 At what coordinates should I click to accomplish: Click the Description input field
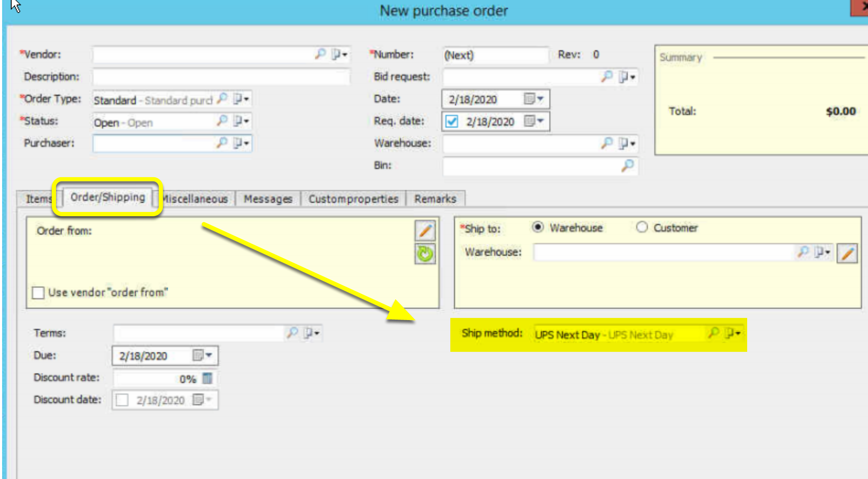pyautogui.click(x=221, y=77)
